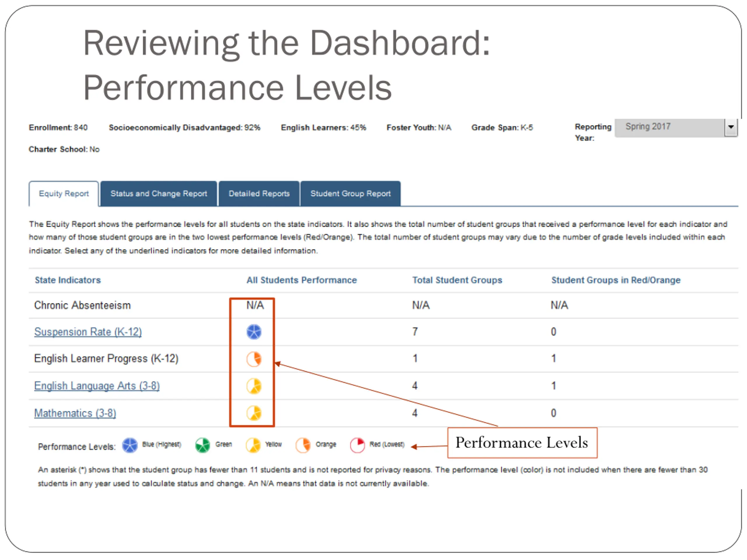Viewport: 747px width, 560px height.
Task: Click the blue Suspension Rate performance icon
Action: (x=254, y=332)
